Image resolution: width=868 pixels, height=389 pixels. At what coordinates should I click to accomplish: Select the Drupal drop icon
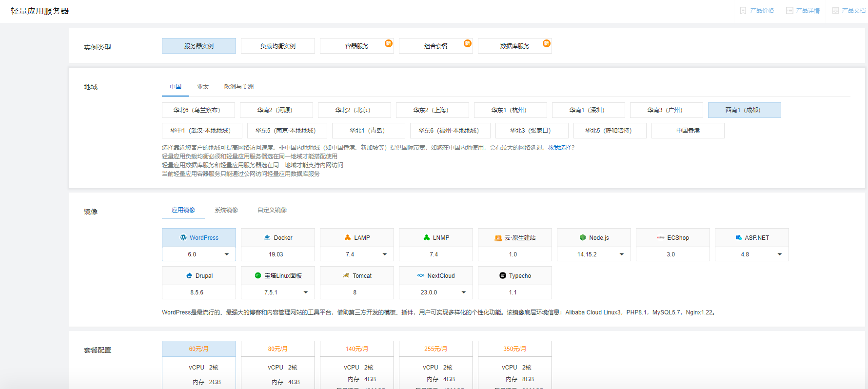[x=189, y=275]
